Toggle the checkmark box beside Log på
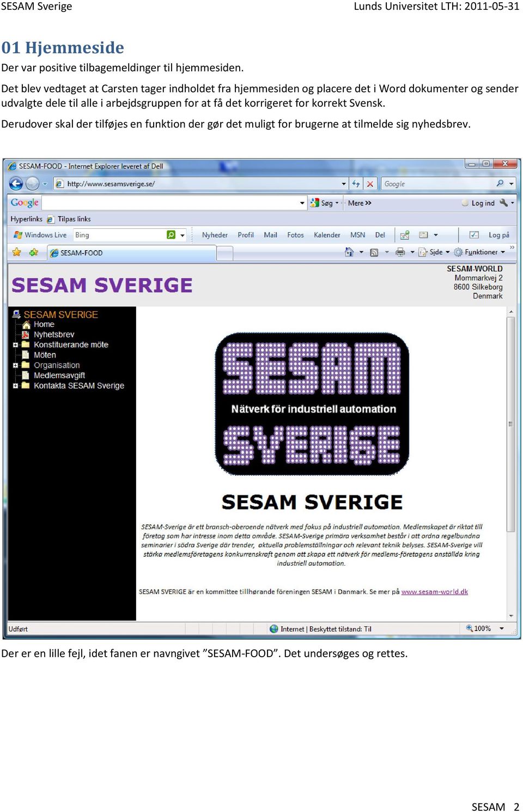This screenshot has width=523, height=812. tap(474, 235)
